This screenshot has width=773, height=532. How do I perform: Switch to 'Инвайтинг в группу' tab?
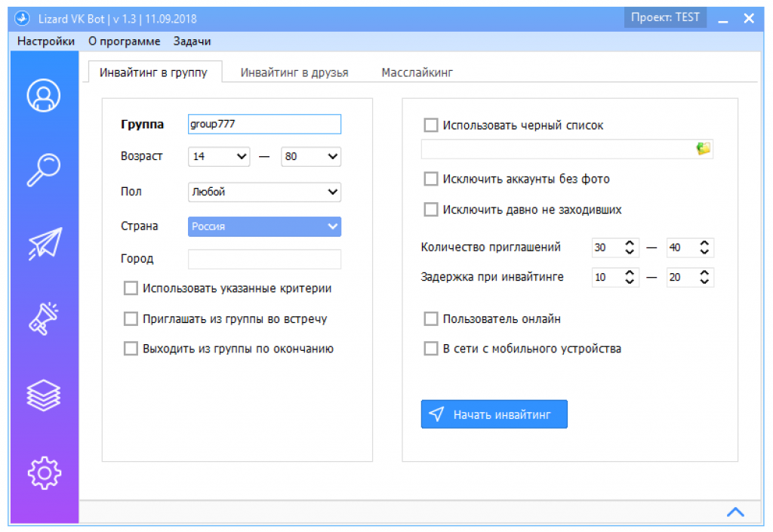tap(154, 72)
